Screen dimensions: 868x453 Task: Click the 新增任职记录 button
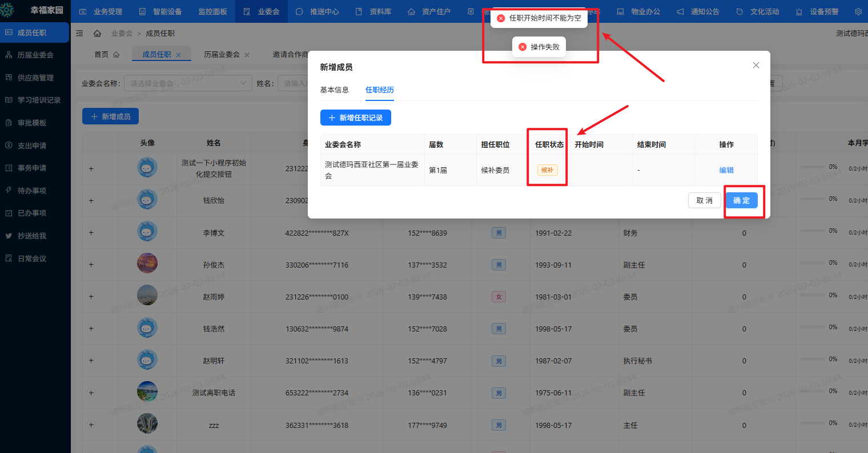pos(356,118)
